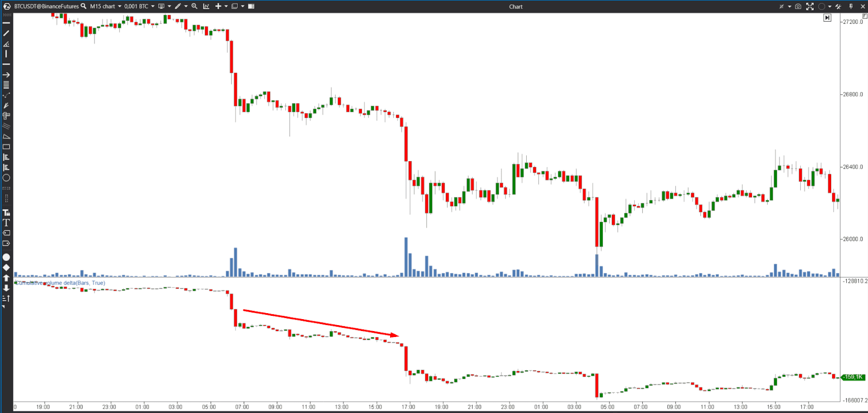Click the 26800.0 price scale label
Image resolution: width=868 pixels, height=413 pixels.
[852, 94]
